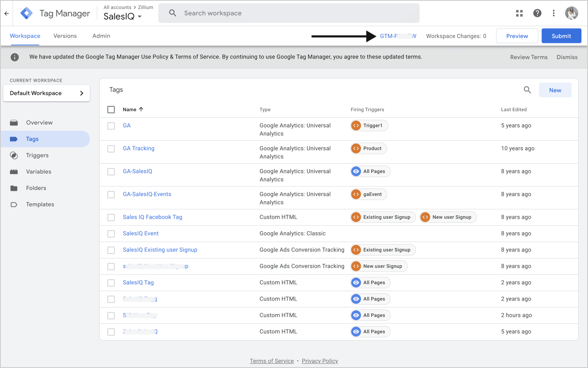Check the GA-SalesIQ-Events tag checkbox

(x=111, y=195)
